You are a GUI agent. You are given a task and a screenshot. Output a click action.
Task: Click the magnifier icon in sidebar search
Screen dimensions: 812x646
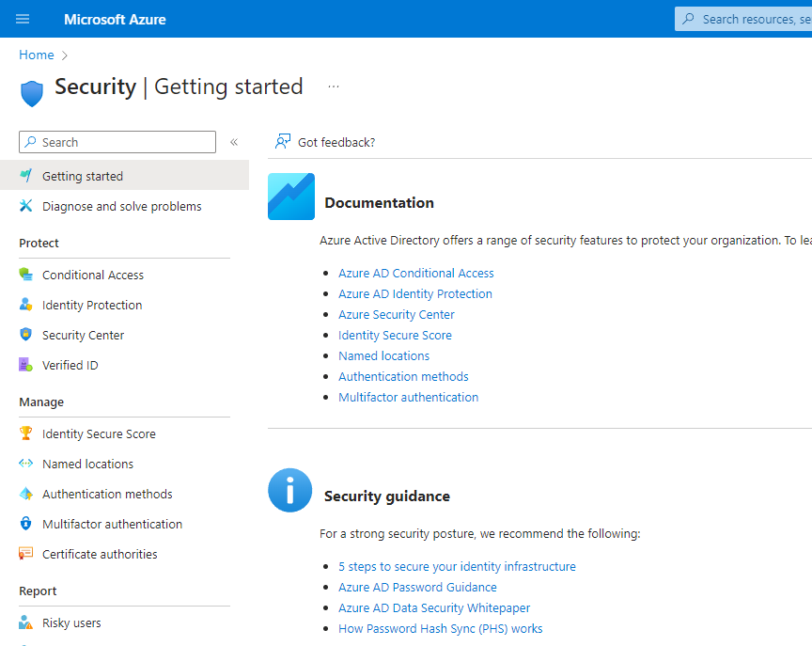tap(31, 141)
